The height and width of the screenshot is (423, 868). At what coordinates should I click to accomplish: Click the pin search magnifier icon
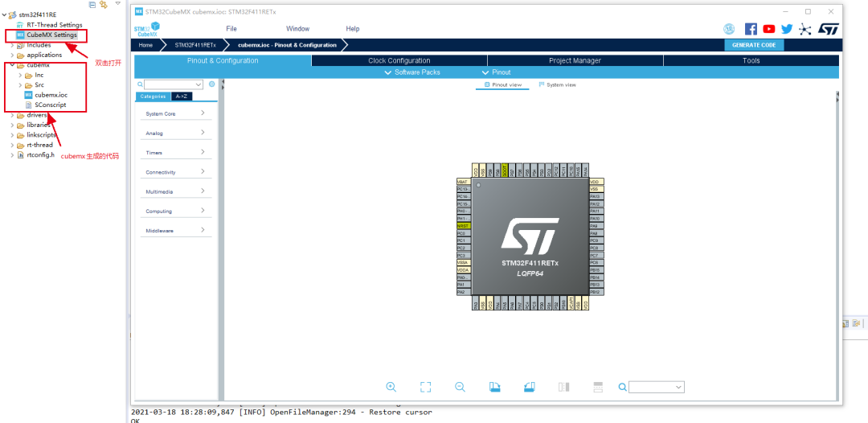622,387
